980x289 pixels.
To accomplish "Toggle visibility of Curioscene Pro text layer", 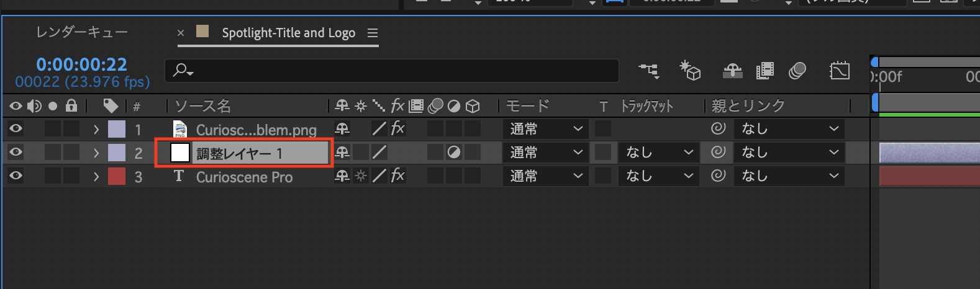I will (x=16, y=176).
